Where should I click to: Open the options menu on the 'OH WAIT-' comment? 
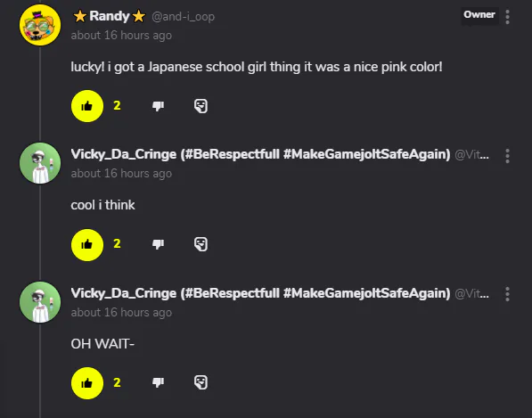tap(507, 294)
